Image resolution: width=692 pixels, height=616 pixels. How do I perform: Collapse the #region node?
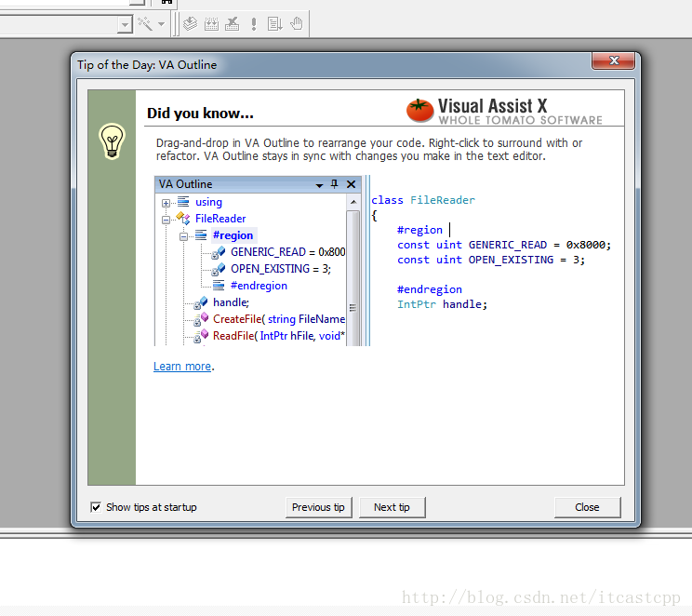point(183,236)
